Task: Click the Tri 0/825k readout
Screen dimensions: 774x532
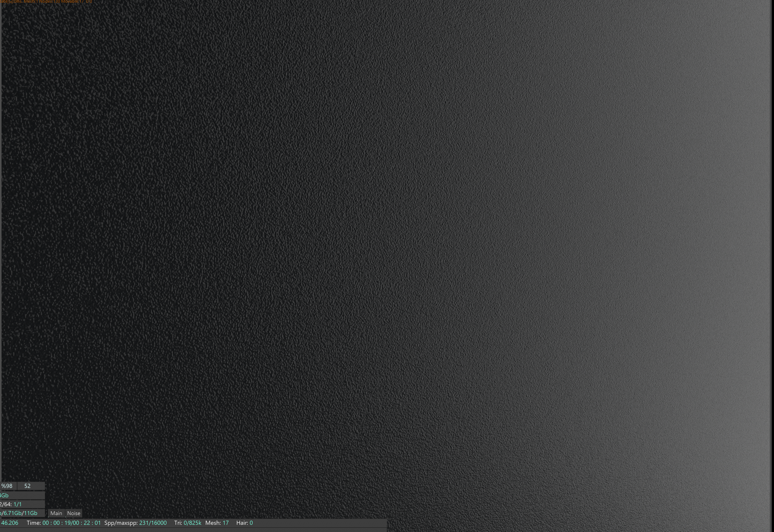Action: coord(187,523)
